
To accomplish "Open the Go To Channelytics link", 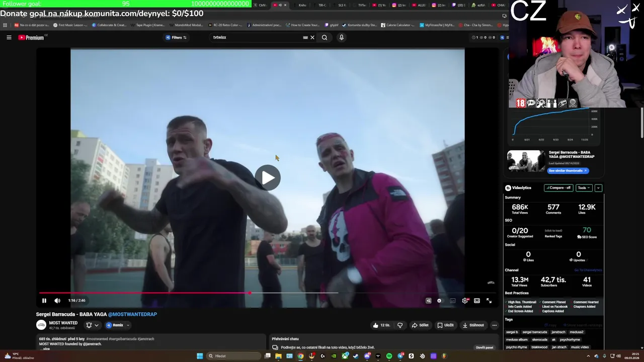I will (588, 270).
